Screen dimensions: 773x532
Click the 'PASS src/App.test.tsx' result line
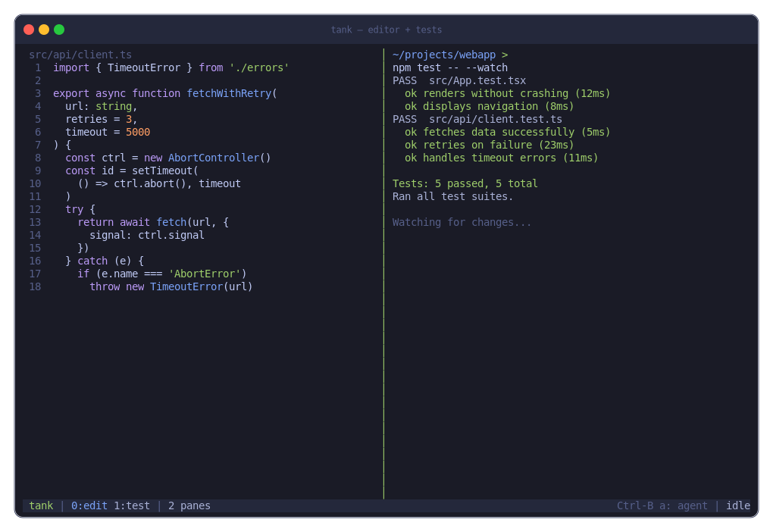[x=459, y=80]
